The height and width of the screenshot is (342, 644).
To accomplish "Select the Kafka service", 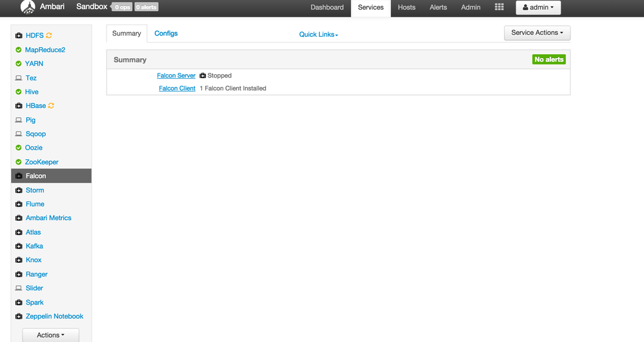I will (34, 246).
